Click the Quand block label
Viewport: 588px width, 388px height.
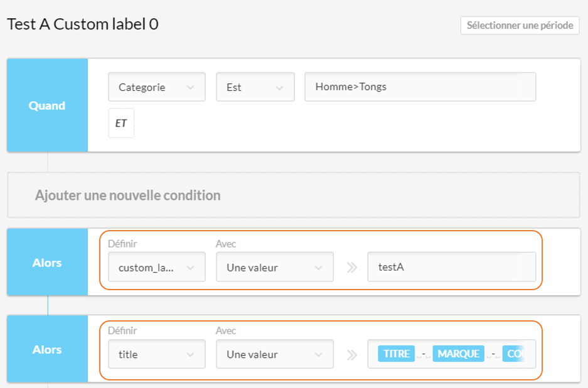(x=47, y=105)
